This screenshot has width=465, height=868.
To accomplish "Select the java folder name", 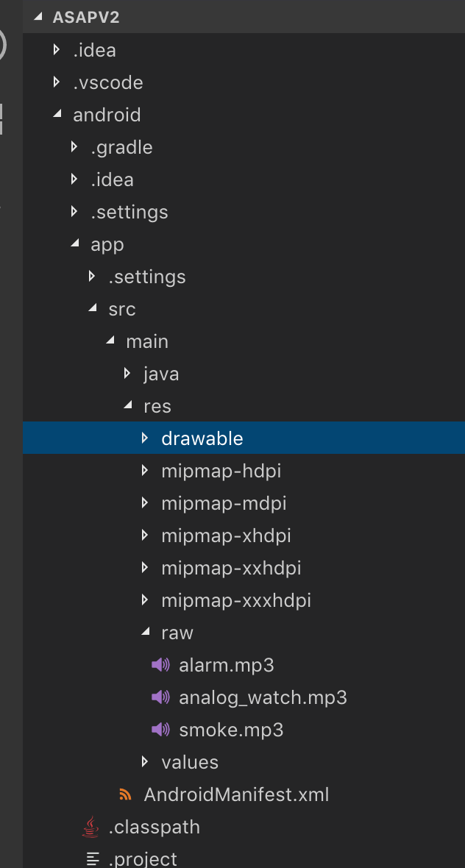I will 161,374.
